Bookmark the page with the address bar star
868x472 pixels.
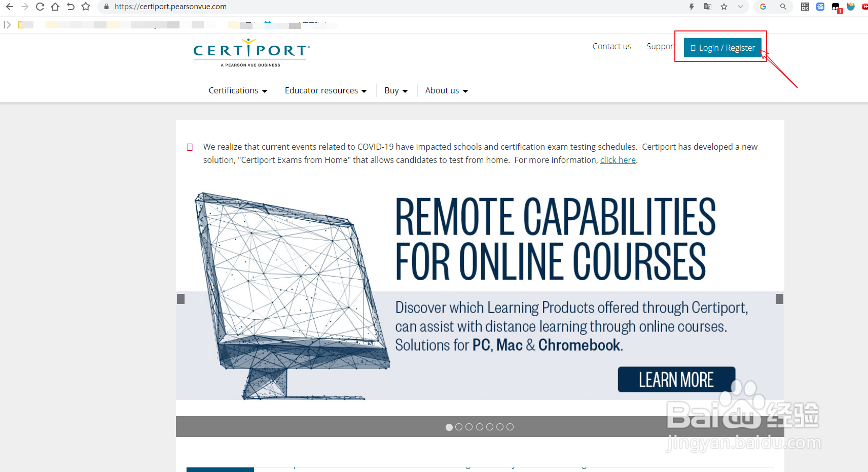pyautogui.click(x=724, y=7)
